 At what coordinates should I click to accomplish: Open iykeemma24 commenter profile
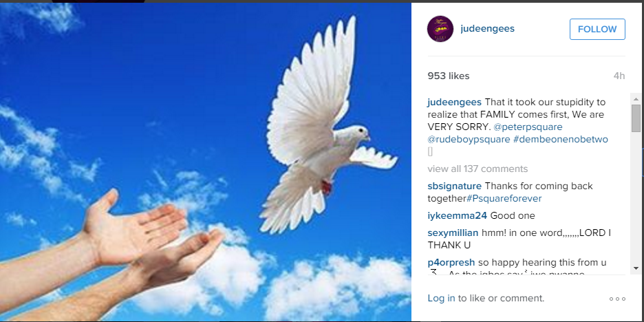tap(457, 215)
